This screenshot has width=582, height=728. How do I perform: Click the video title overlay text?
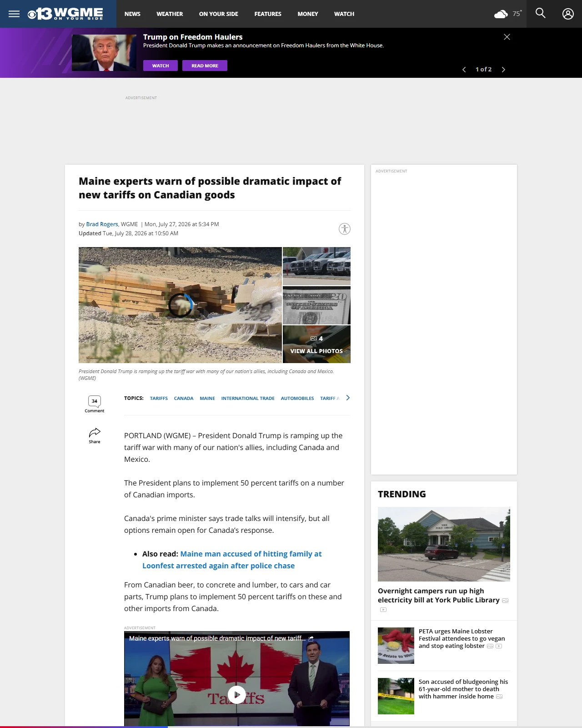[x=217, y=638]
